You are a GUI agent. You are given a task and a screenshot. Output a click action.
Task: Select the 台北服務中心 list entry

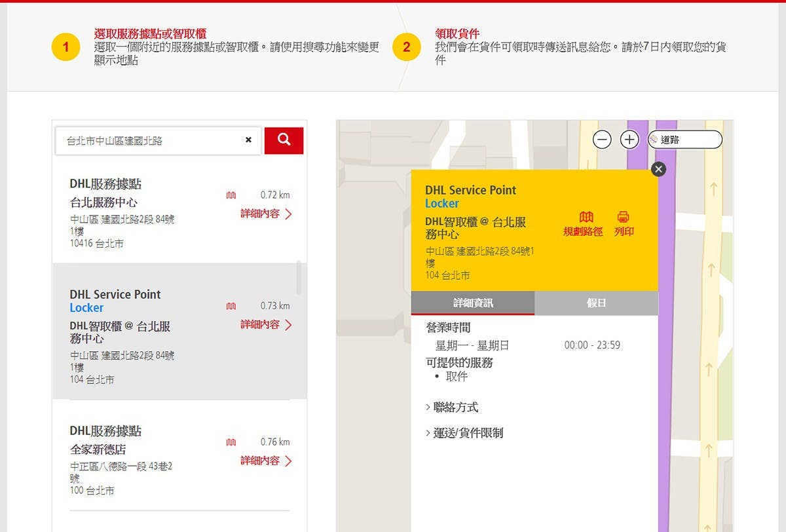(x=179, y=214)
